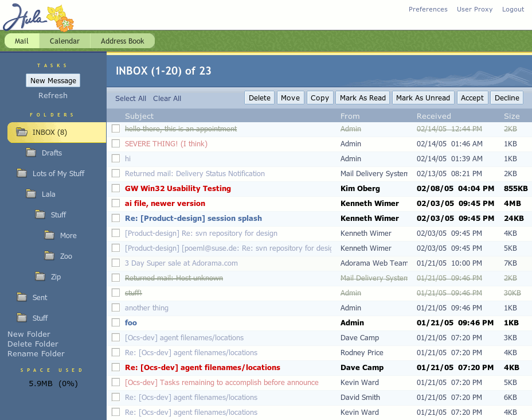This screenshot has width=532, height=420.
Task: Click the Sent folder icon
Action: (x=22, y=297)
